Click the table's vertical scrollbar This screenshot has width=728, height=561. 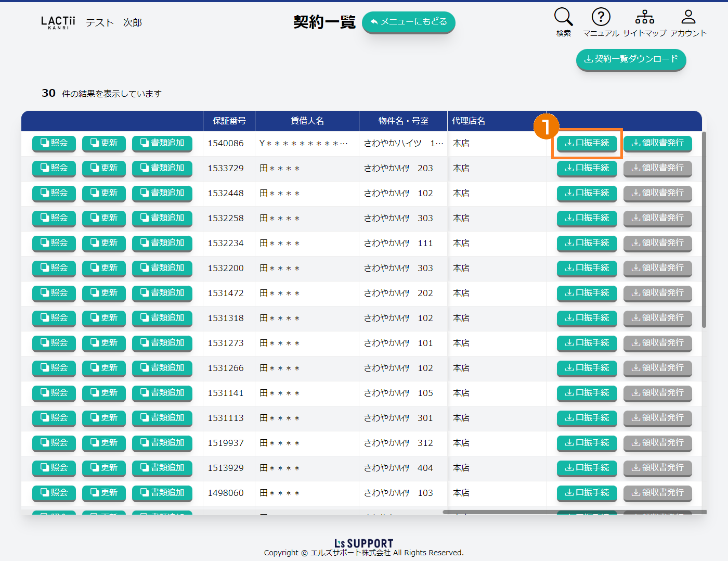point(704,229)
